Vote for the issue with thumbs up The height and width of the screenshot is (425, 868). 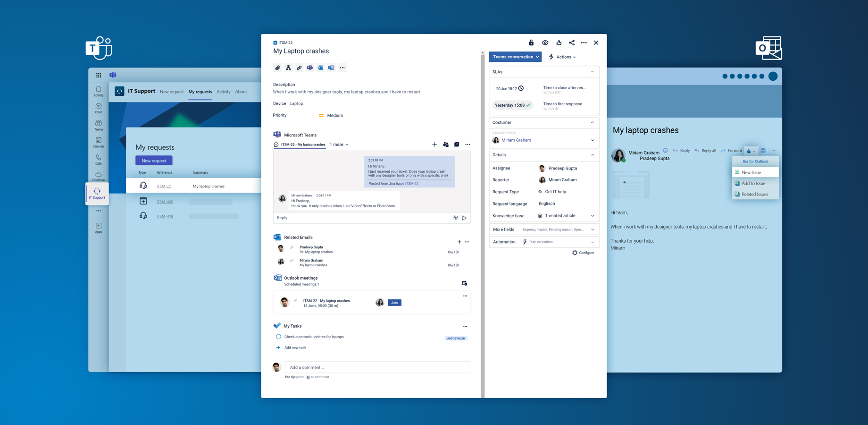559,43
